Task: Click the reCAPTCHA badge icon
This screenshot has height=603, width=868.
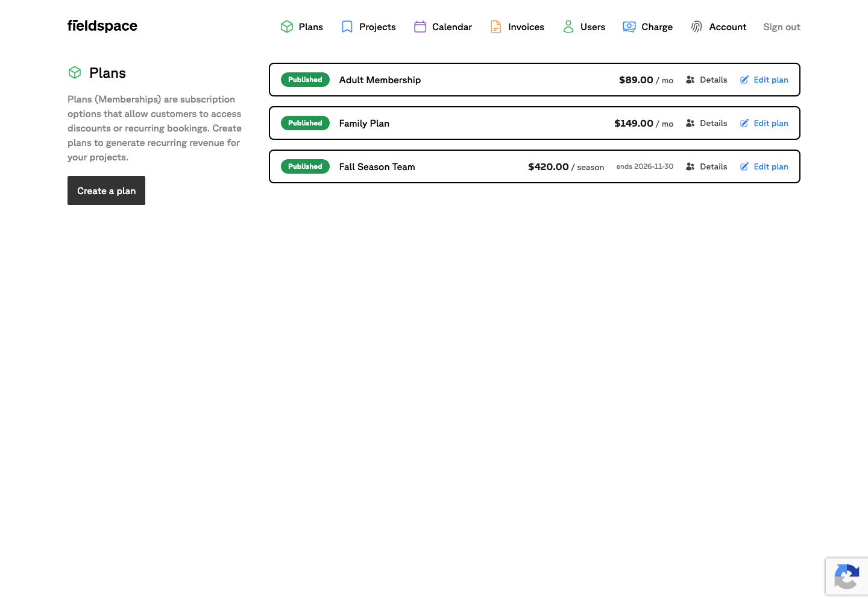Action: point(846,577)
